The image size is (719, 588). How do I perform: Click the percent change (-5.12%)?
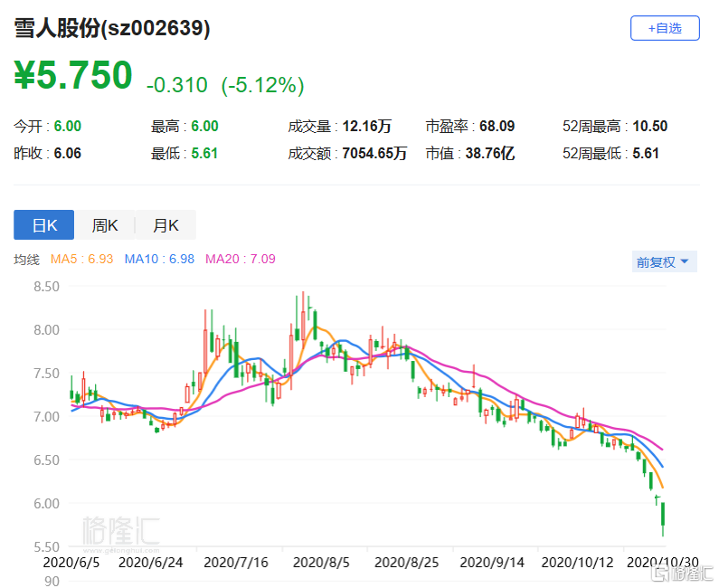(263, 85)
